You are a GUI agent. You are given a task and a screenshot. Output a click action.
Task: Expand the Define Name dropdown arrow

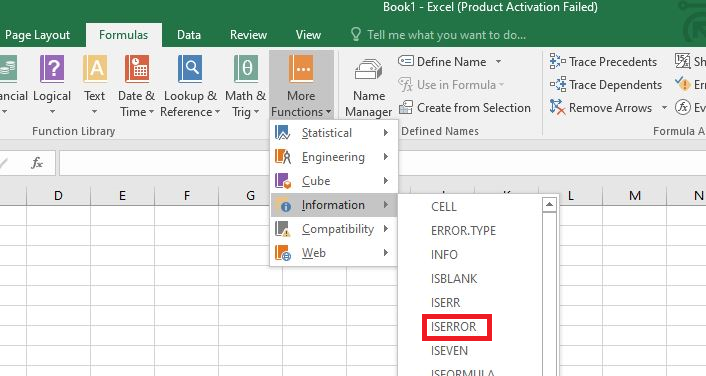[x=498, y=61]
